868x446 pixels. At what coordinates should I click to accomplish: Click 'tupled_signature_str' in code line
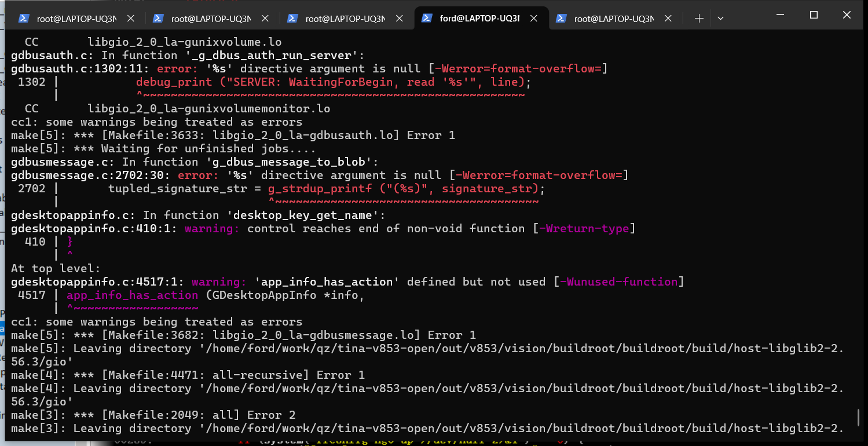[177, 188]
